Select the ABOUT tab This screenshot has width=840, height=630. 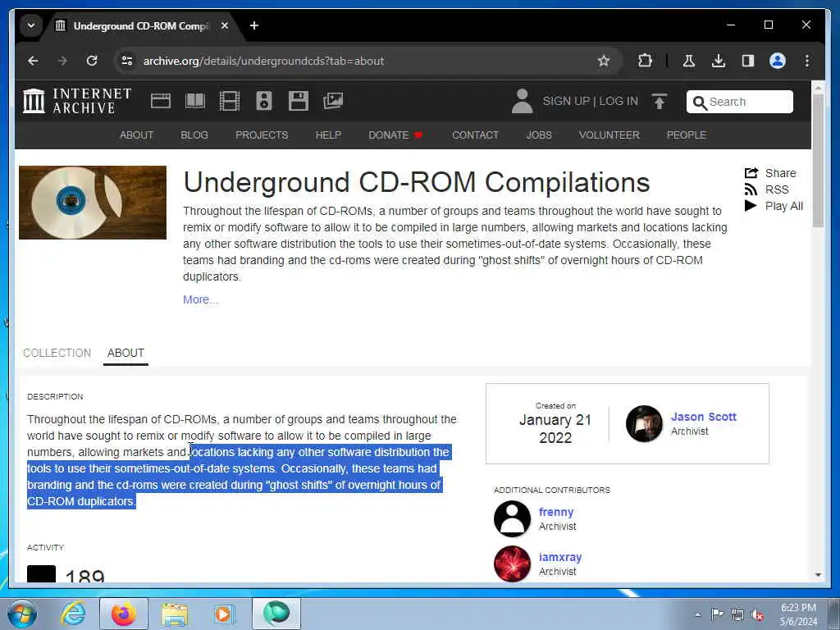(x=126, y=353)
